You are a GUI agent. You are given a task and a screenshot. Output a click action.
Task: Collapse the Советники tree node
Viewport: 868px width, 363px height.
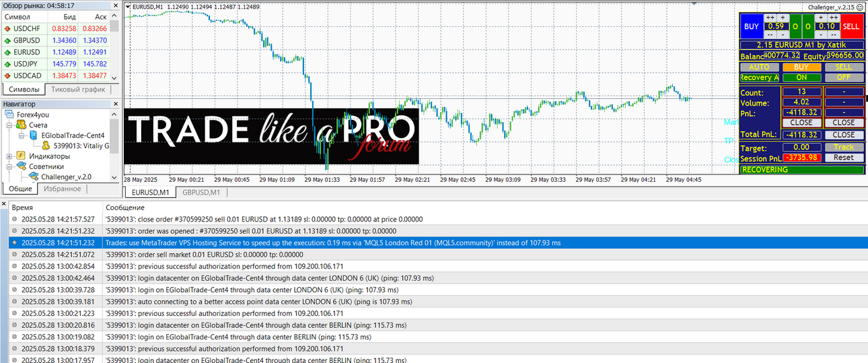click(x=9, y=166)
